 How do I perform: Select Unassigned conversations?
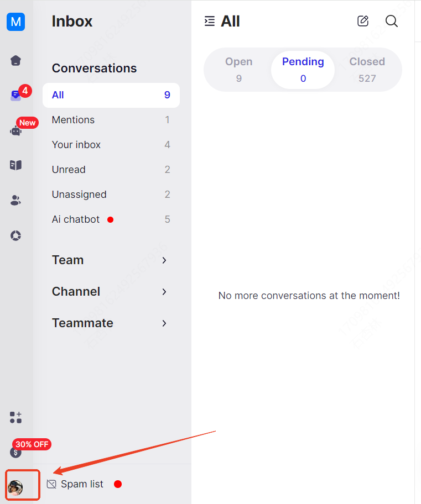111,195
